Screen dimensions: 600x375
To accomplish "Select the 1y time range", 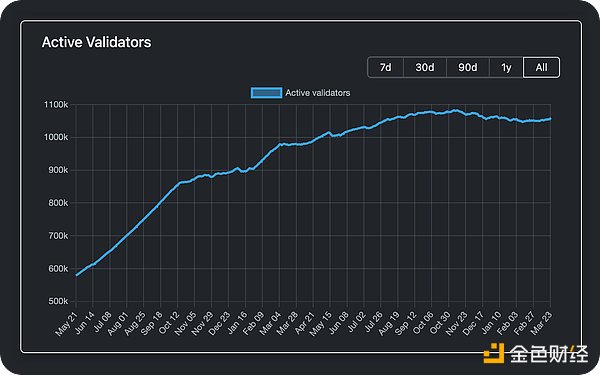I will pyautogui.click(x=506, y=67).
